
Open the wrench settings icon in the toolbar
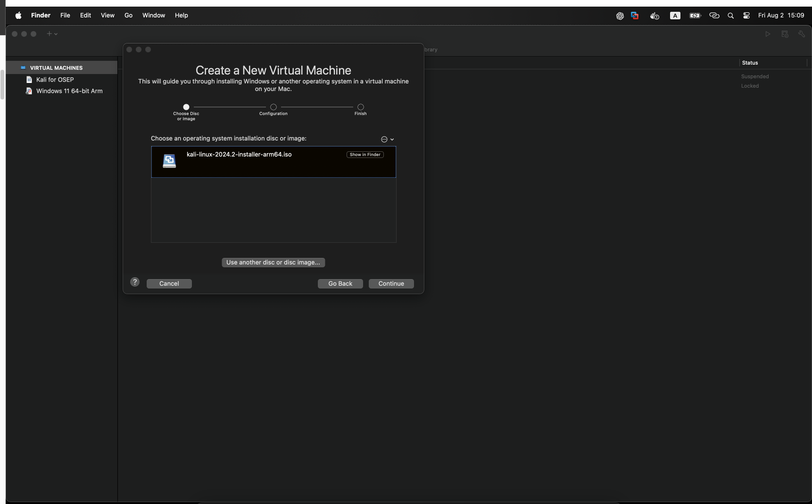[x=802, y=34]
